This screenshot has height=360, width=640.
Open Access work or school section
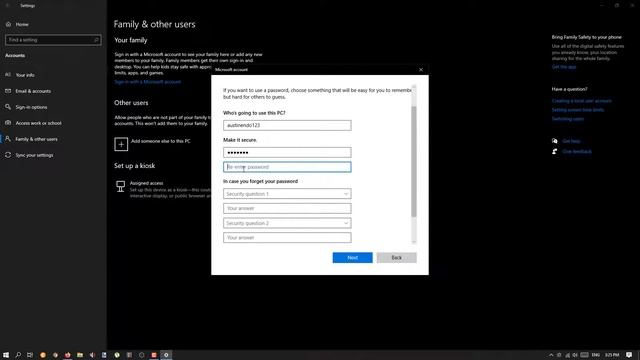click(x=38, y=123)
